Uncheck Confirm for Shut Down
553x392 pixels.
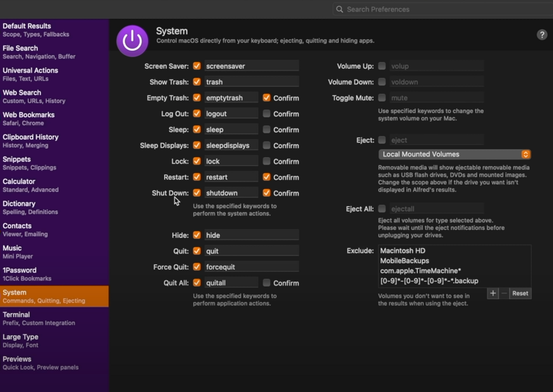(267, 193)
